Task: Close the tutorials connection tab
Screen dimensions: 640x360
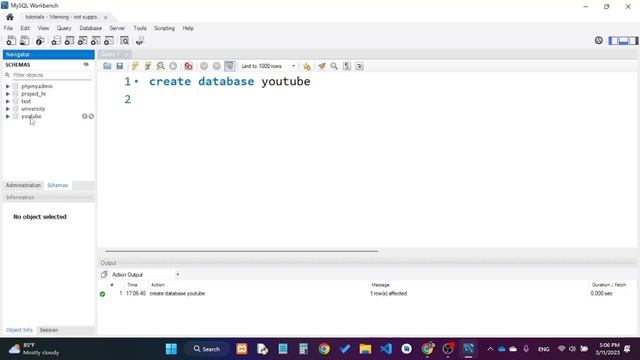Action: point(105,17)
